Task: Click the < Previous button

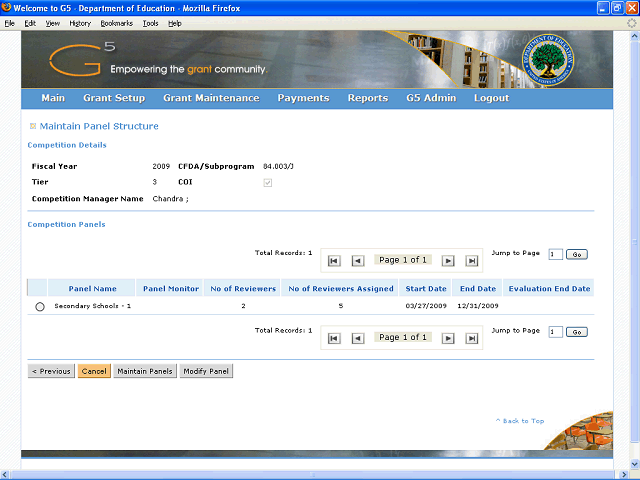Action: click(x=51, y=371)
